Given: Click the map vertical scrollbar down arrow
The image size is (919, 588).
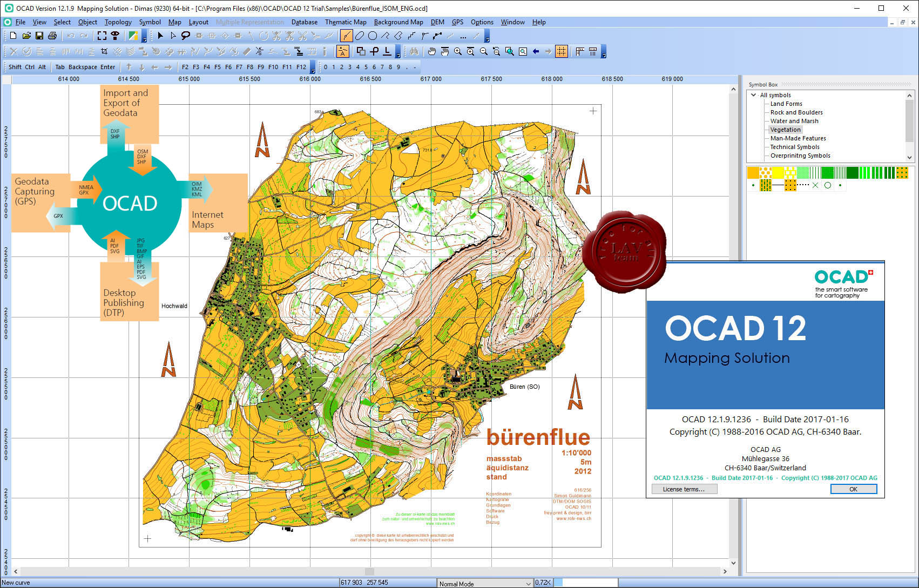Looking at the screenshot, I should pos(733,563).
